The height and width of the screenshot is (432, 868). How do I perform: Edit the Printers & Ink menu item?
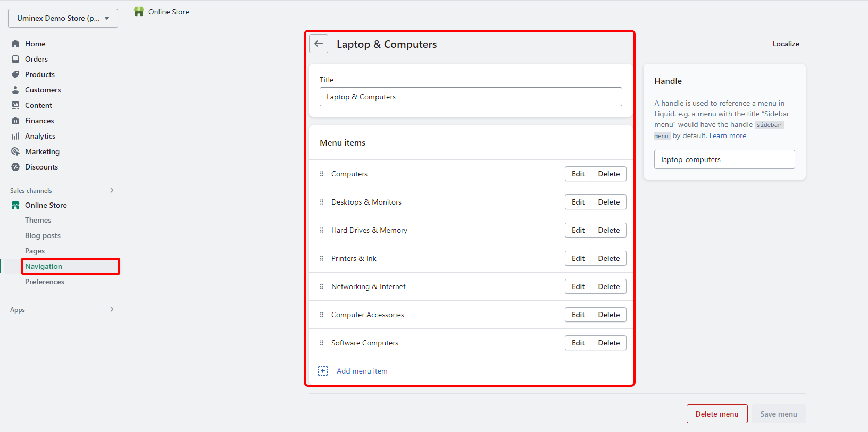point(578,258)
